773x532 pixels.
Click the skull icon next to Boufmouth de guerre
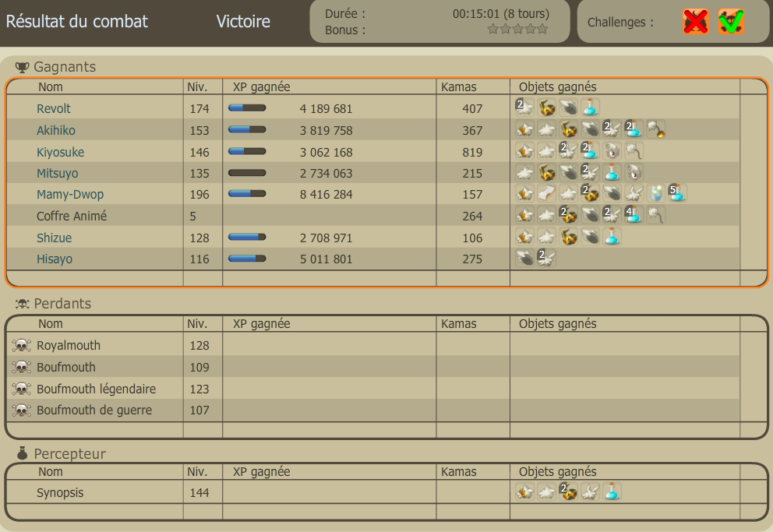click(22, 410)
